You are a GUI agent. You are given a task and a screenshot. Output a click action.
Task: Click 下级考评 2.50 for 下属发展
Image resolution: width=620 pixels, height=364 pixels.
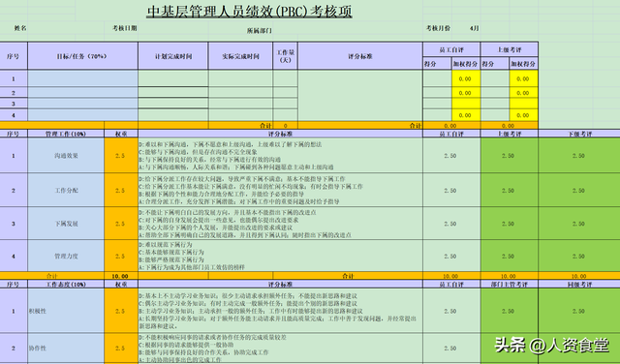click(579, 224)
